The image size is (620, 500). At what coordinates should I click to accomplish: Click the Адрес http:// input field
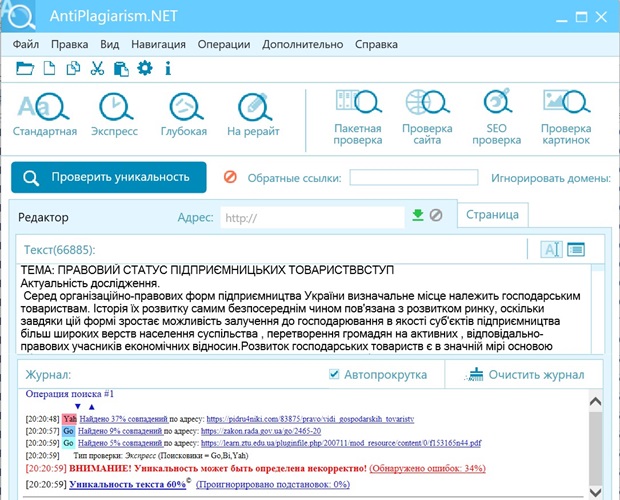[312, 217]
